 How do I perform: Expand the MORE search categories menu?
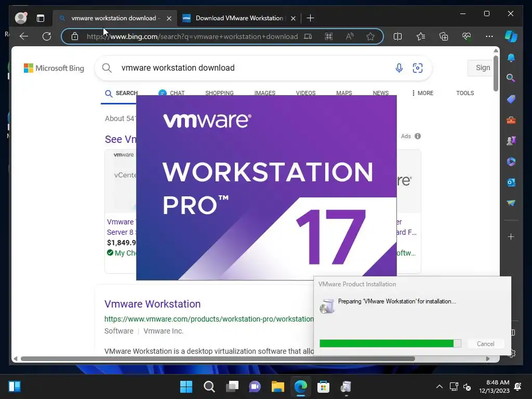click(422, 93)
